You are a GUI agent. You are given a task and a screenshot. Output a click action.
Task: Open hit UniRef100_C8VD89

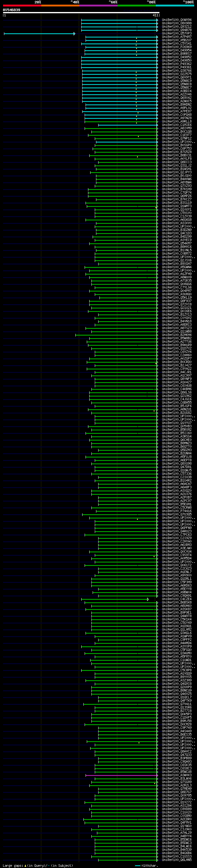(177, 809)
